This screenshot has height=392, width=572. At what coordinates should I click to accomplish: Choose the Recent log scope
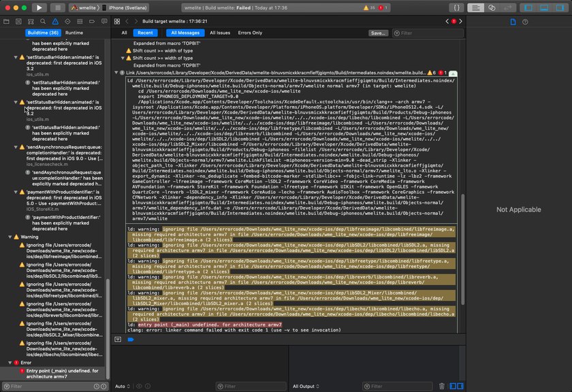(x=145, y=33)
